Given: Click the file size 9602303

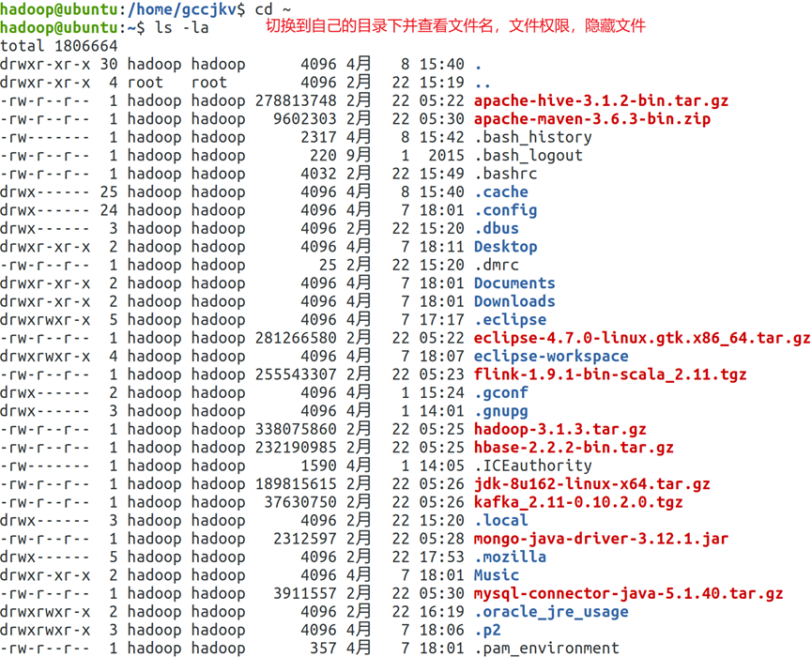Looking at the screenshot, I should point(305,119).
